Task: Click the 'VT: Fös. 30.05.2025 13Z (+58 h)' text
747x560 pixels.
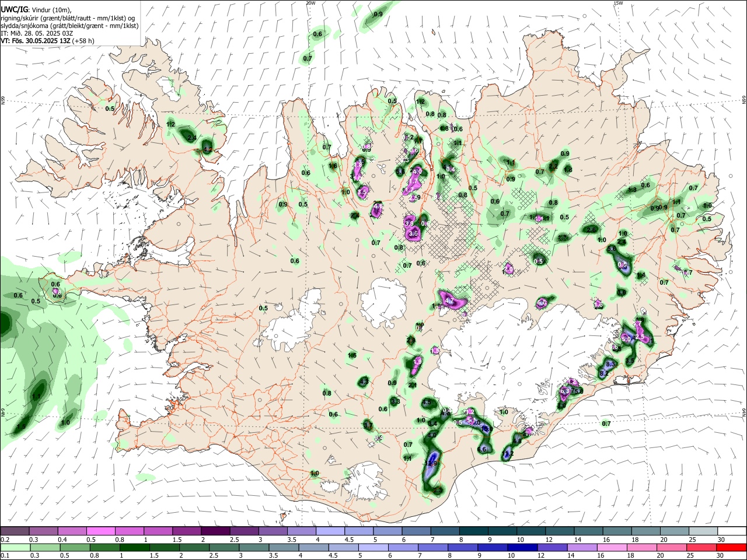Action: coord(47,41)
